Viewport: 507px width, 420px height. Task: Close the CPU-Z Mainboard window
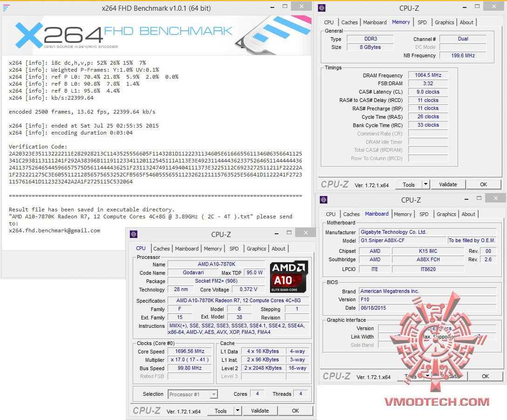pos(496,198)
